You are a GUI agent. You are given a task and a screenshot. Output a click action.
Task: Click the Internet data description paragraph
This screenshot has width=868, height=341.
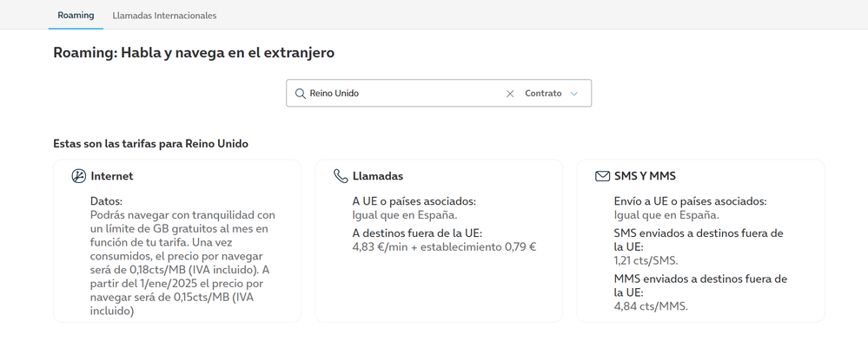point(182,263)
